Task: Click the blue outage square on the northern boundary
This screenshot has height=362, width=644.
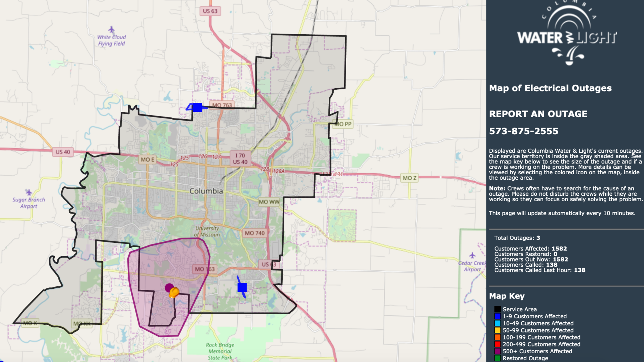Action: tap(197, 107)
